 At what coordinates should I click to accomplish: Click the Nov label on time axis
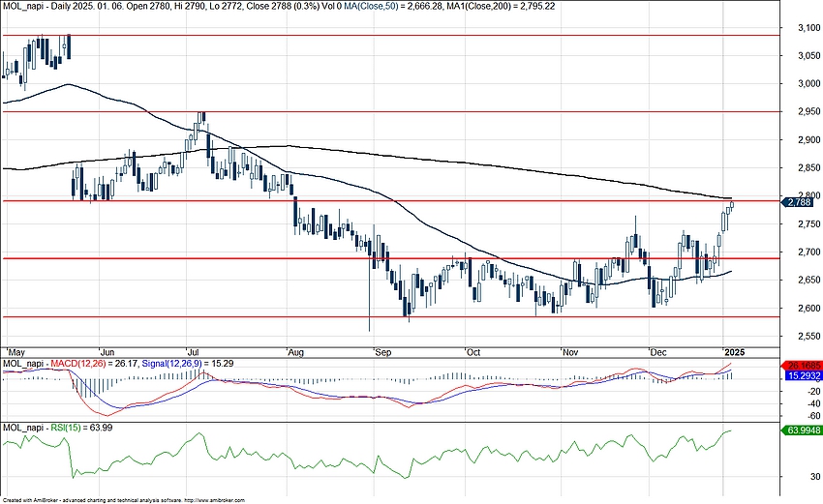click(570, 352)
